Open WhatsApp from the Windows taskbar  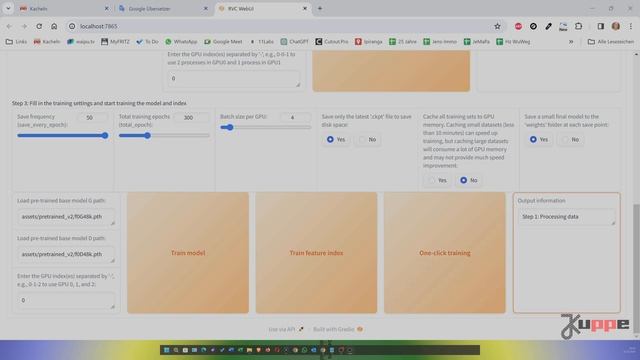pos(304,350)
